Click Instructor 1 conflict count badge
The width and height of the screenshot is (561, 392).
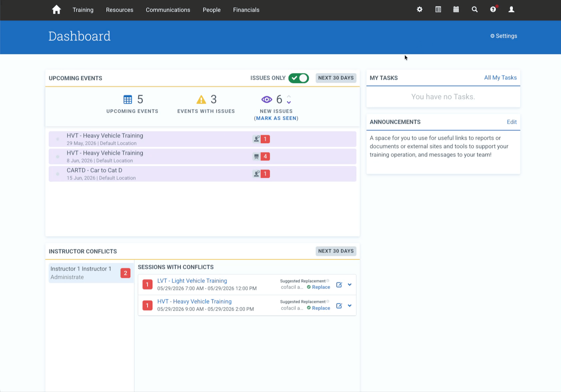125,273
